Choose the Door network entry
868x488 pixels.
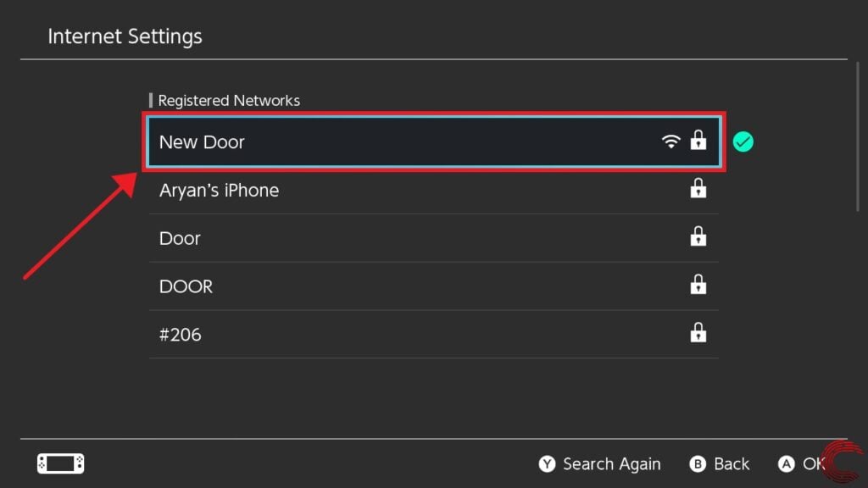[x=434, y=238]
